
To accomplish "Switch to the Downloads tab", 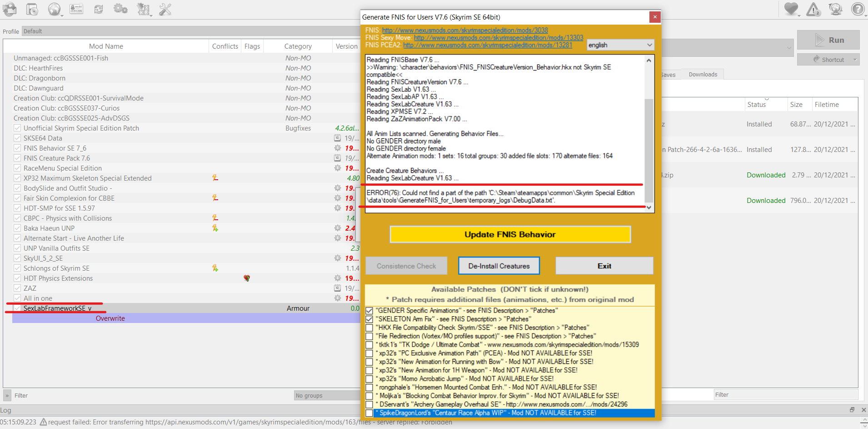I will click(x=703, y=75).
